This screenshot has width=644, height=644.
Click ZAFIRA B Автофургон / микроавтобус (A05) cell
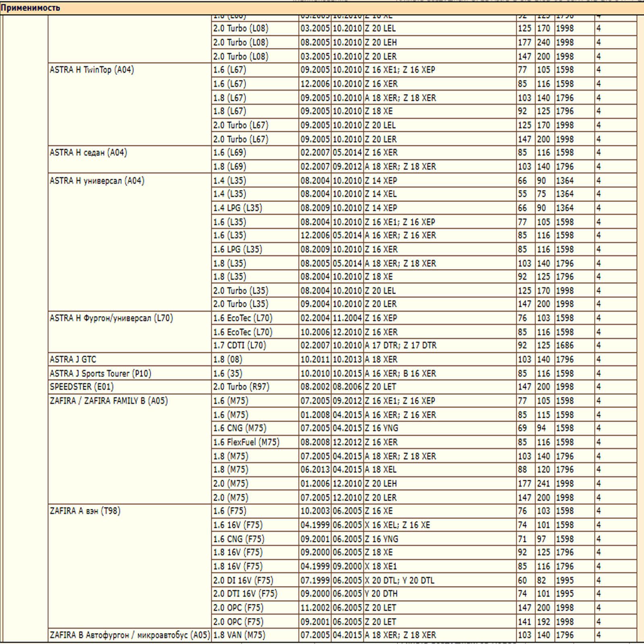click(130, 635)
